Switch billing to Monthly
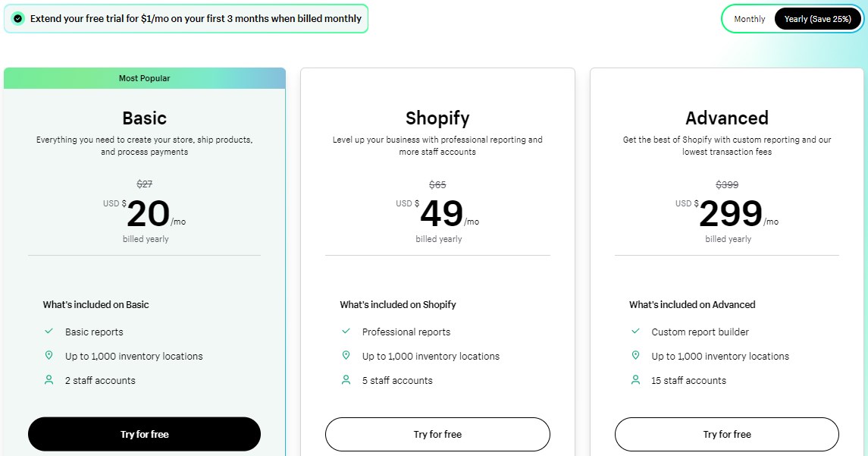 pos(749,18)
